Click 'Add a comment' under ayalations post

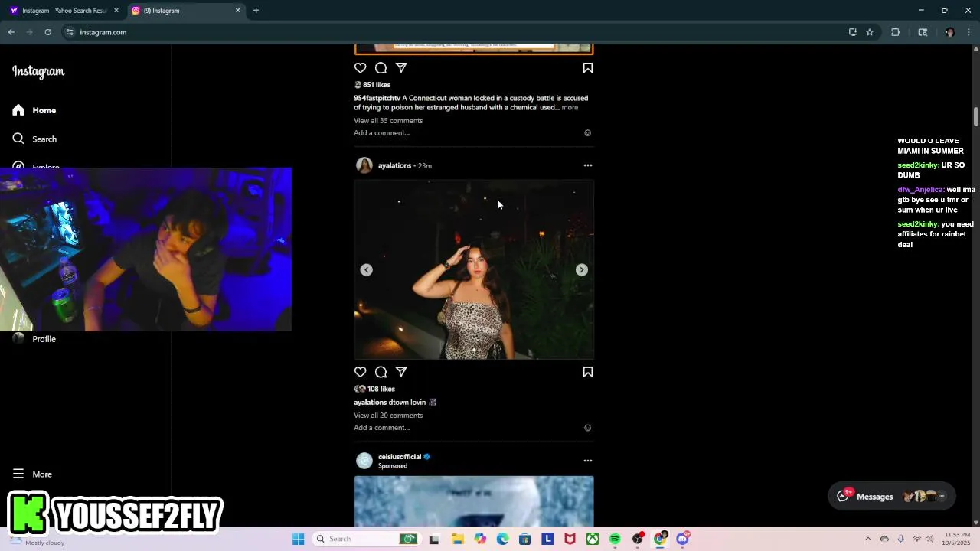pyautogui.click(x=381, y=428)
